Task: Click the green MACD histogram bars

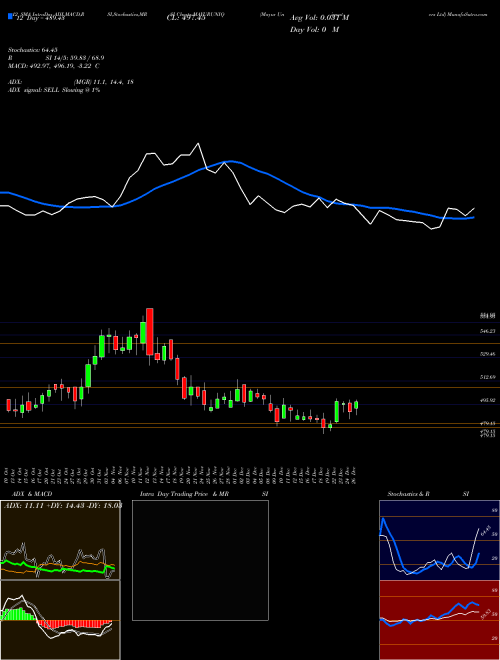Action: pos(19,614)
